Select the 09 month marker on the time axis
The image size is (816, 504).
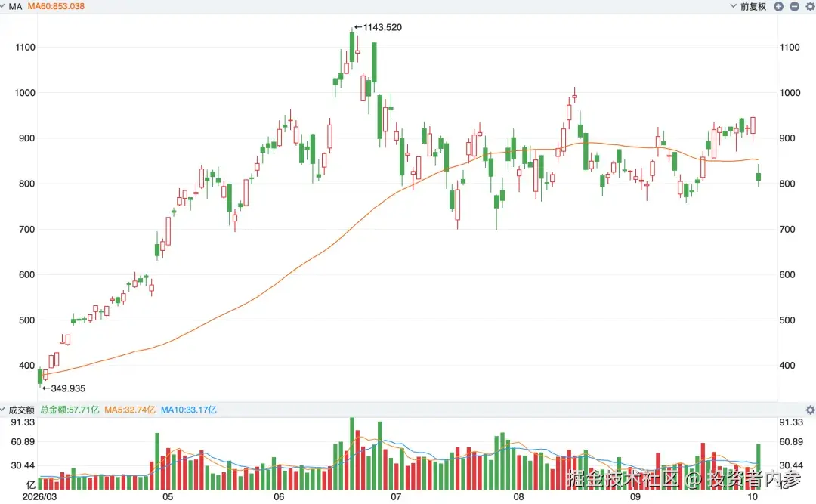[x=635, y=496]
